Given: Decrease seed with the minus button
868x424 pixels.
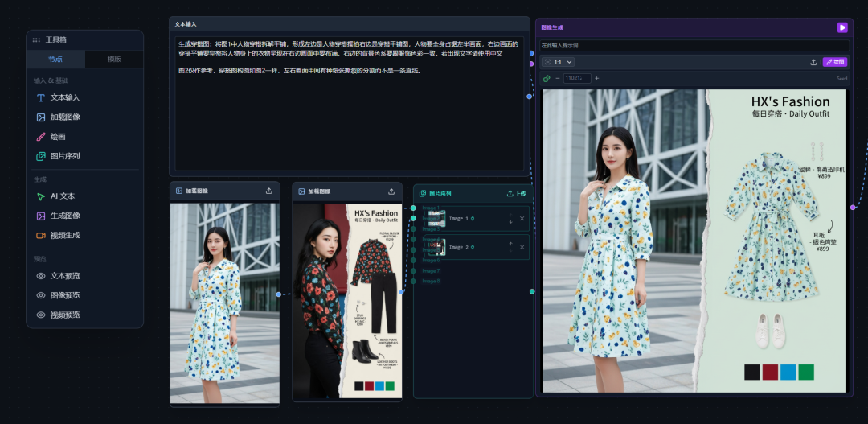Looking at the screenshot, I should [558, 78].
